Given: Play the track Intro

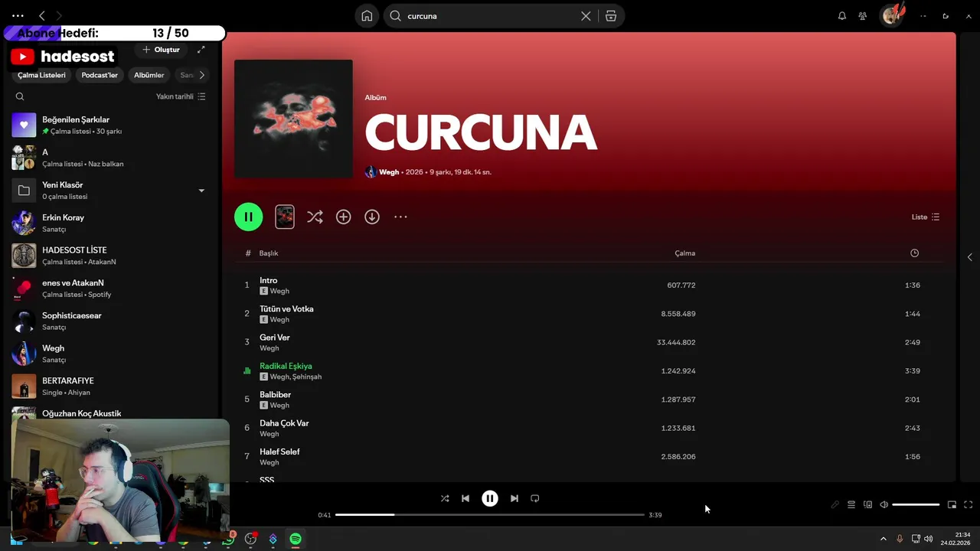Looking at the screenshot, I should 590,285.
